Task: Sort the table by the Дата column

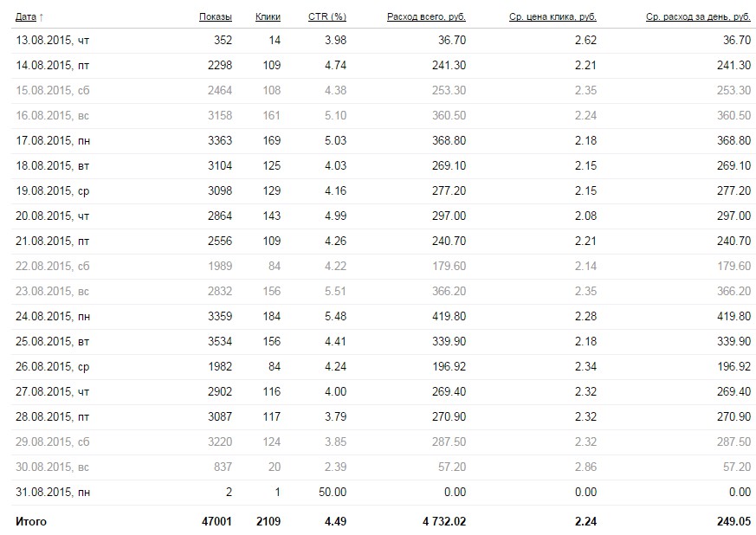Action: point(27,16)
